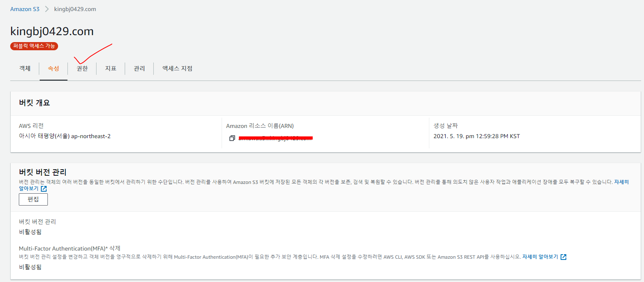The height and width of the screenshot is (282, 644).
Task: Select the Amazon 리소스 이름(ARN) label
Action: [x=260, y=126]
